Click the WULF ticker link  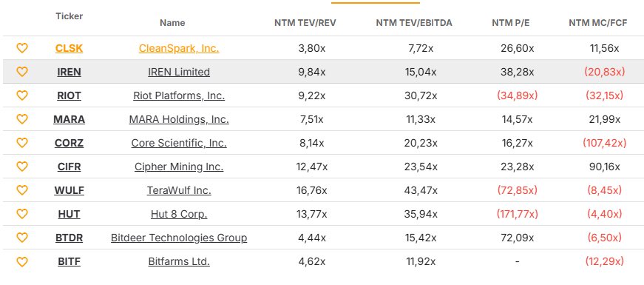click(x=69, y=190)
